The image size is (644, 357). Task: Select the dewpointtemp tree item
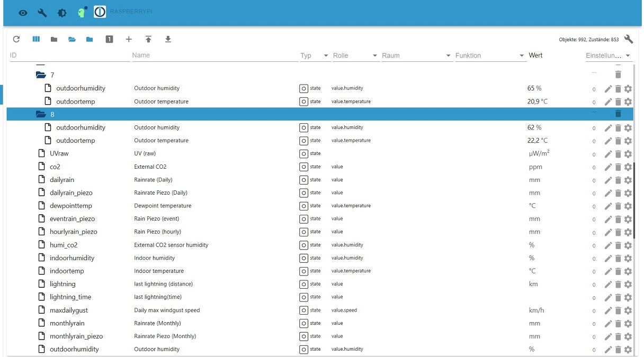click(70, 206)
